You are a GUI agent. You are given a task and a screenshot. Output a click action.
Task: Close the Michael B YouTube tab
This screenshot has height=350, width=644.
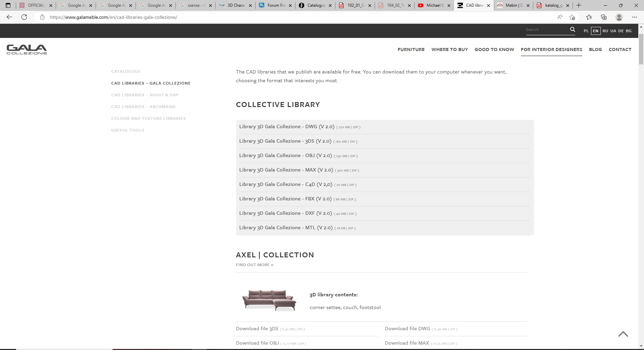[x=449, y=5]
